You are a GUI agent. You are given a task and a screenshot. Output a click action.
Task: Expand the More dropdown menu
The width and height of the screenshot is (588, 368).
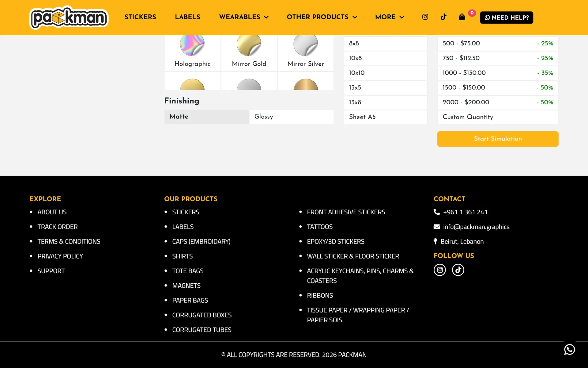click(x=390, y=17)
